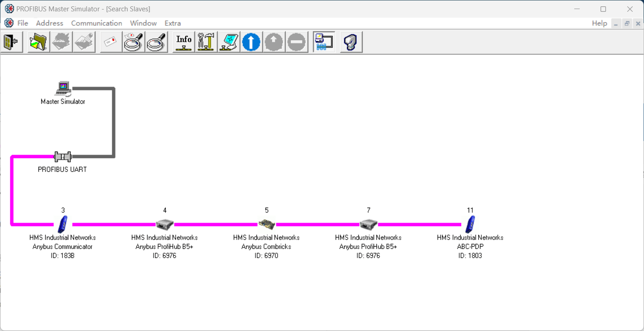The width and height of the screenshot is (644, 331).
Task: Click the document icon left of File menu
Action: pyautogui.click(x=9, y=23)
